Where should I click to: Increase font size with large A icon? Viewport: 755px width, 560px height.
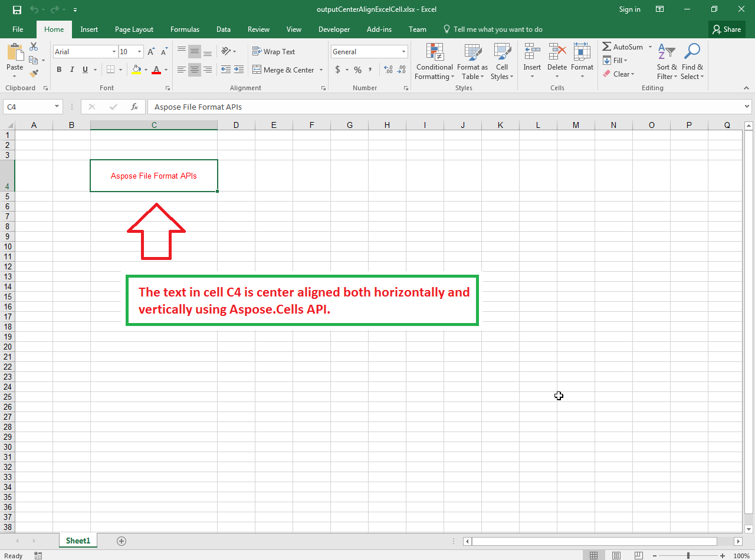[152, 52]
